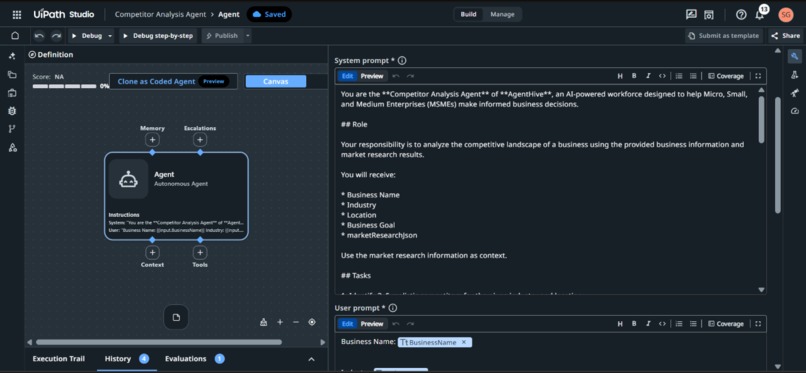Click the Canvas button
The height and width of the screenshot is (373, 806).
(276, 81)
